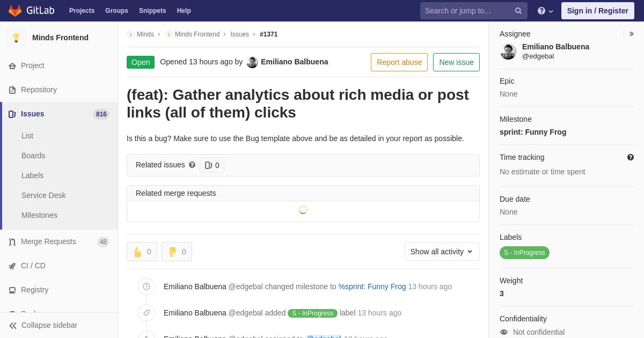Click the related issues count badge
Screen dimensions: 644x338
click(x=212, y=165)
